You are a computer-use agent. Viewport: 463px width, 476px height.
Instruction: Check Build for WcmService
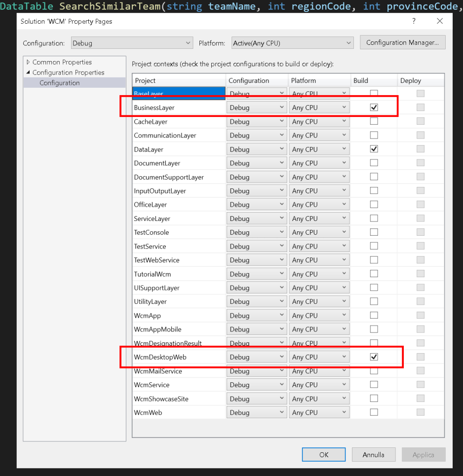pos(374,384)
